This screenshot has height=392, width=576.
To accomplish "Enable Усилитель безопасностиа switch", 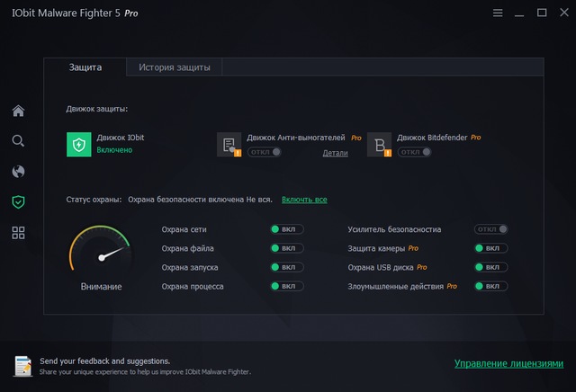I will 491,229.
